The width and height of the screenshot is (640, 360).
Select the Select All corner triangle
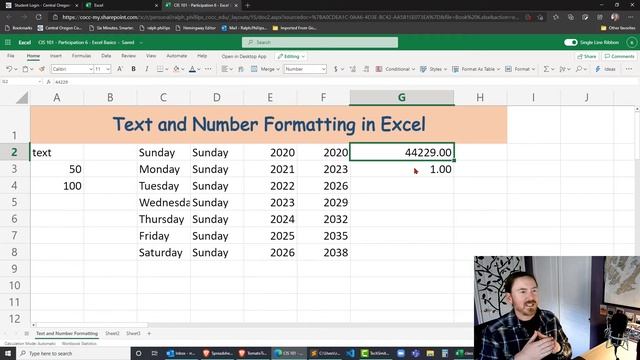tap(22, 98)
